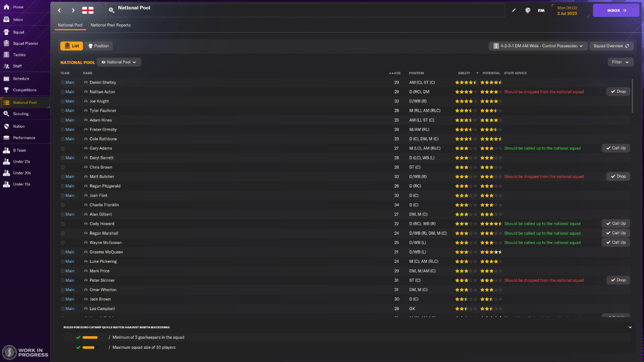Viewport: 644px width, 362px height.
Task: Toggle Chris Brown team selection circle
Action: [x=63, y=167]
